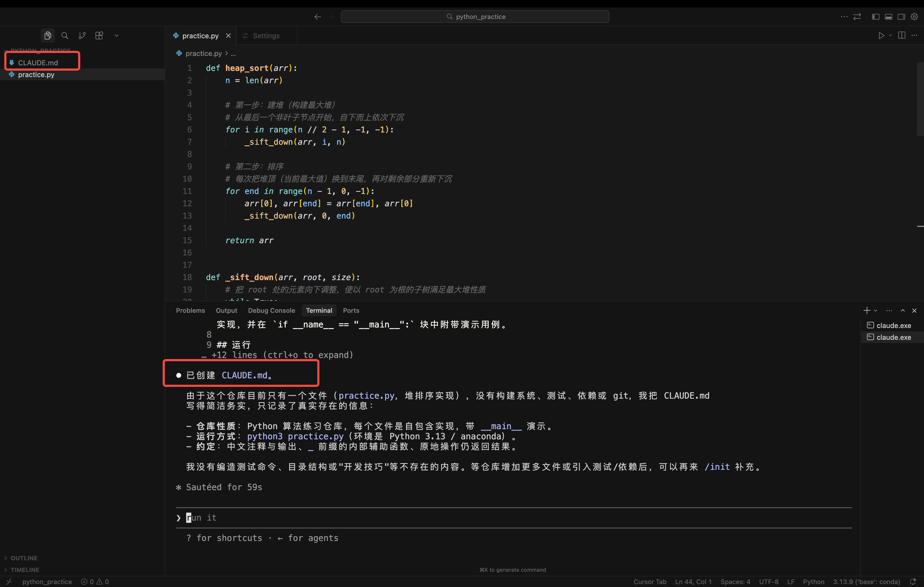Open terminal panel more actions ellipsis

pos(889,310)
